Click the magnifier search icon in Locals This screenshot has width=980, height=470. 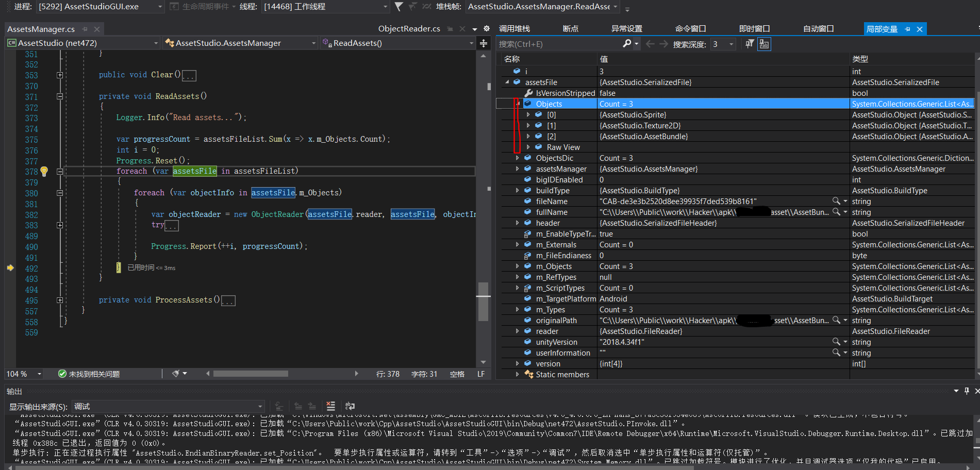(x=627, y=44)
